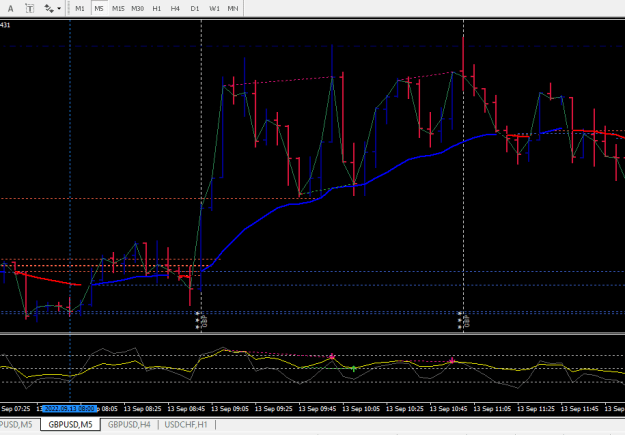Click the 13 Sep 10:25 time label

point(405,409)
